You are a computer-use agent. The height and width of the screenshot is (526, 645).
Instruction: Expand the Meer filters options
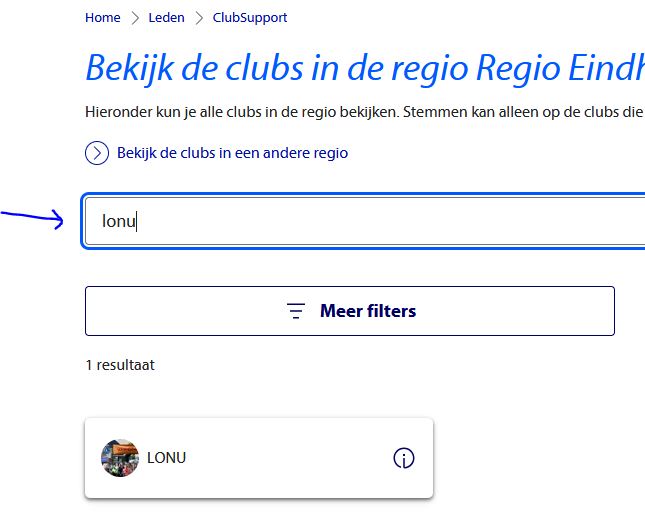coord(349,311)
